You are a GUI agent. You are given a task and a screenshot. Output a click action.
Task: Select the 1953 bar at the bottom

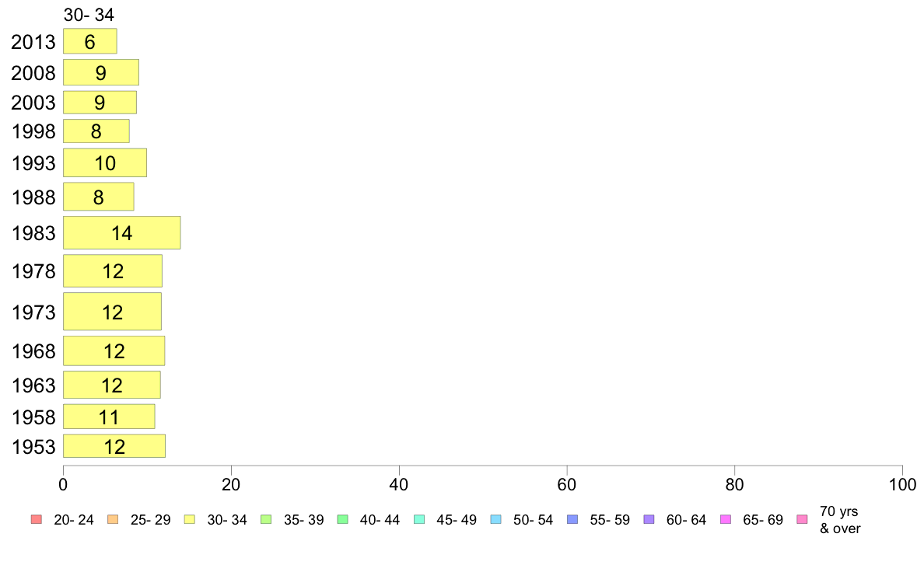[x=114, y=447]
